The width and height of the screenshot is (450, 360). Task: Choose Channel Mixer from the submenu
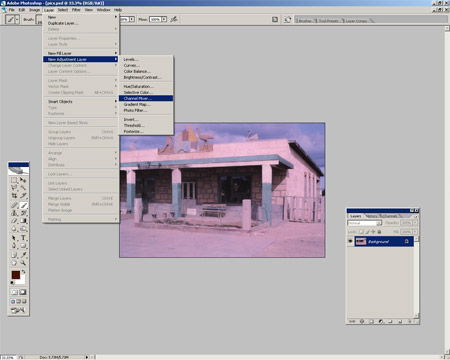[x=146, y=98]
